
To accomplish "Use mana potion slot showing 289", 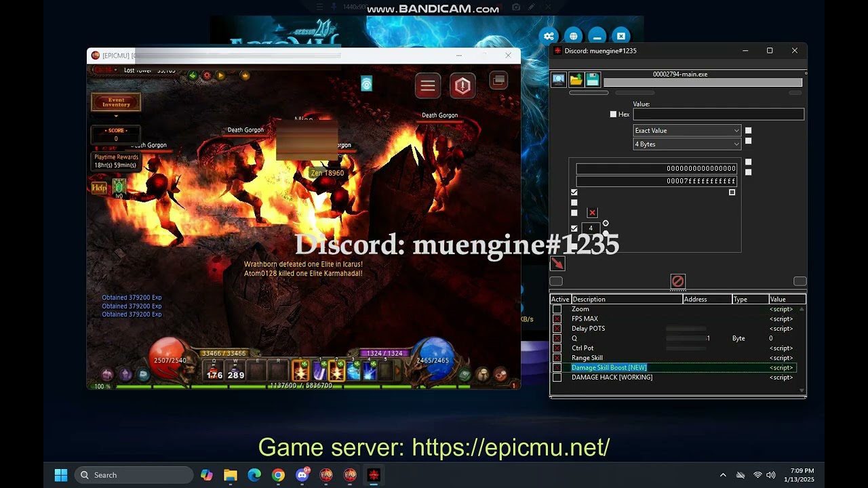I will pos(236,371).
